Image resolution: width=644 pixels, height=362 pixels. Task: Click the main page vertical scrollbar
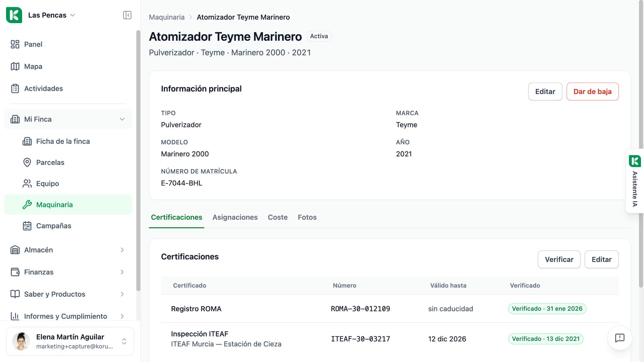[x=641, y=144]
